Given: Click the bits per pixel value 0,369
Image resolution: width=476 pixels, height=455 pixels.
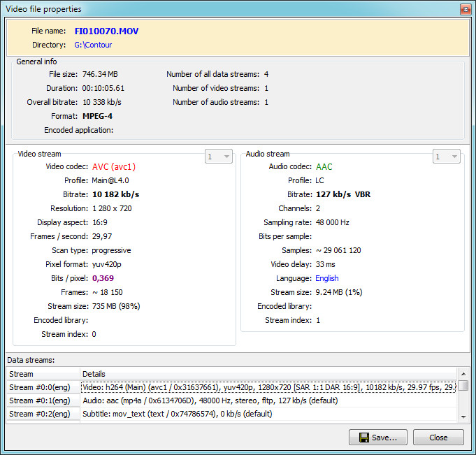Looking at the screenshot, I should pos(103,278).
